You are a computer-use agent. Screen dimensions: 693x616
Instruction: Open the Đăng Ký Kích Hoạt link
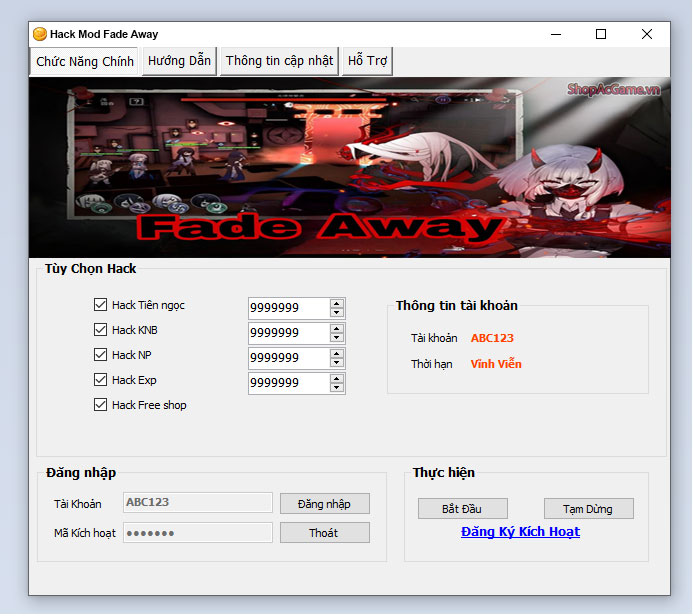pos(520,532)
